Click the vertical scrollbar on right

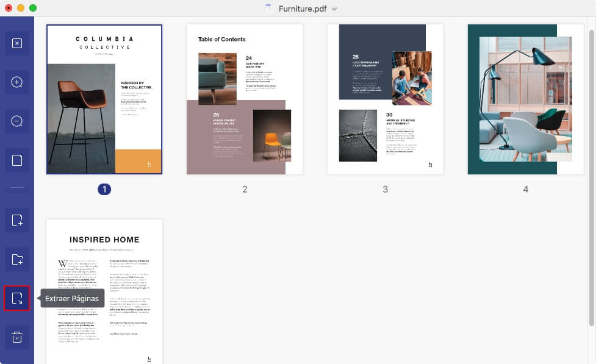[592, 177]
